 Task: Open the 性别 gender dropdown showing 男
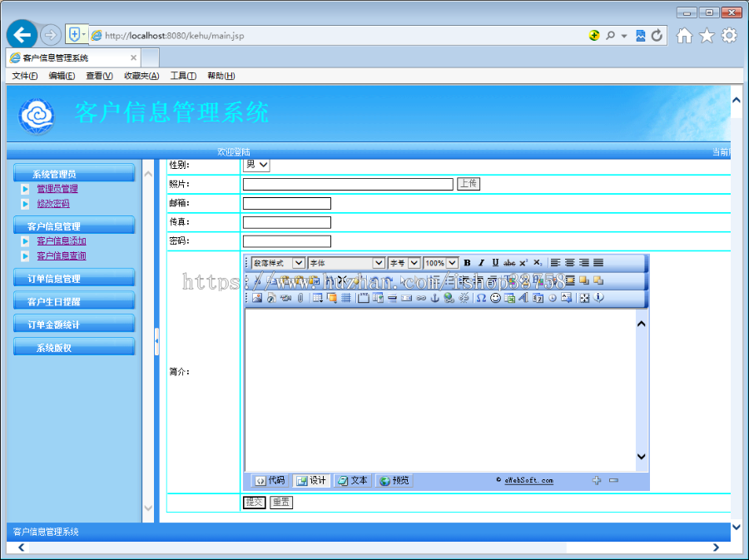(255, 164)
